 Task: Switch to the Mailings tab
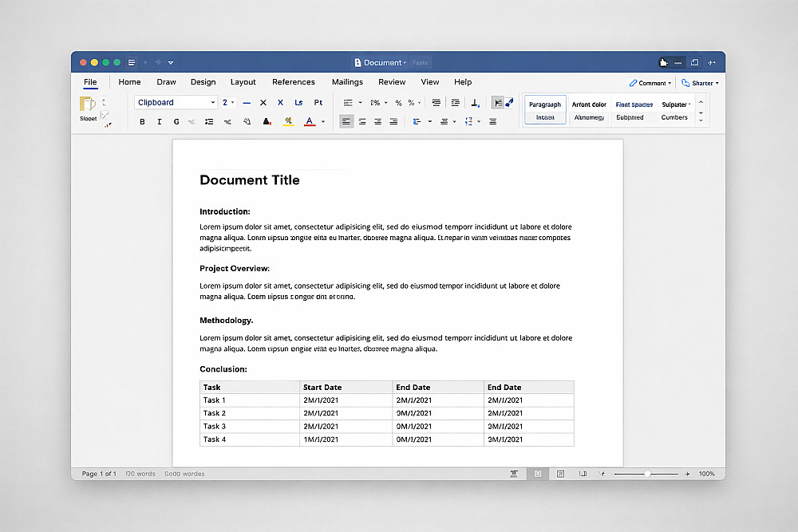(347, 82)
